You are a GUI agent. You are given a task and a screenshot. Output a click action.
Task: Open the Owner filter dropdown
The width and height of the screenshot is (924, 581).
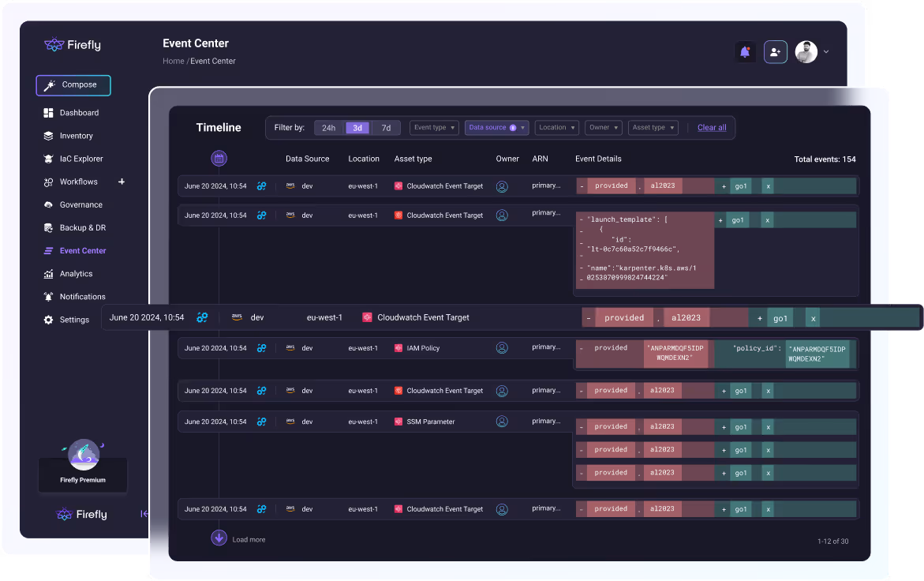click(x=604, y=127)
